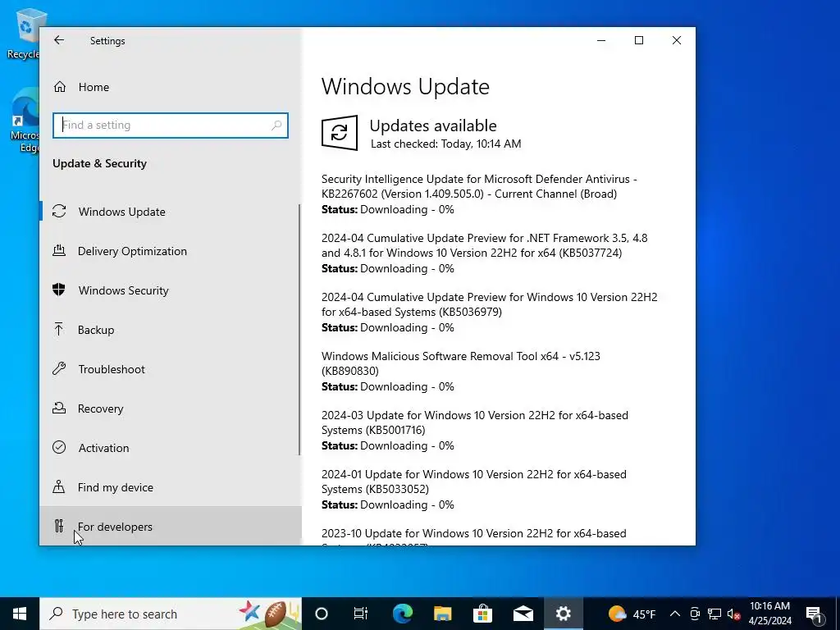
Task: Open Windows Security section
Action: 171,290
